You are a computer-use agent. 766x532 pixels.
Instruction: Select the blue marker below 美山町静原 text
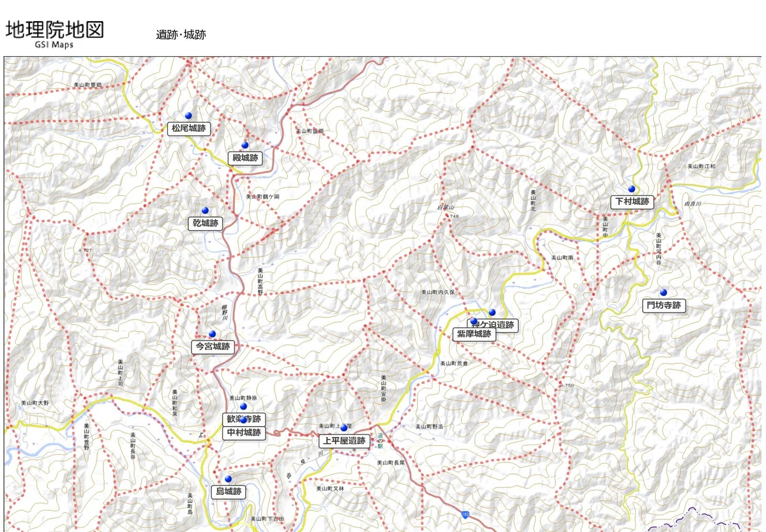point(243,406)
